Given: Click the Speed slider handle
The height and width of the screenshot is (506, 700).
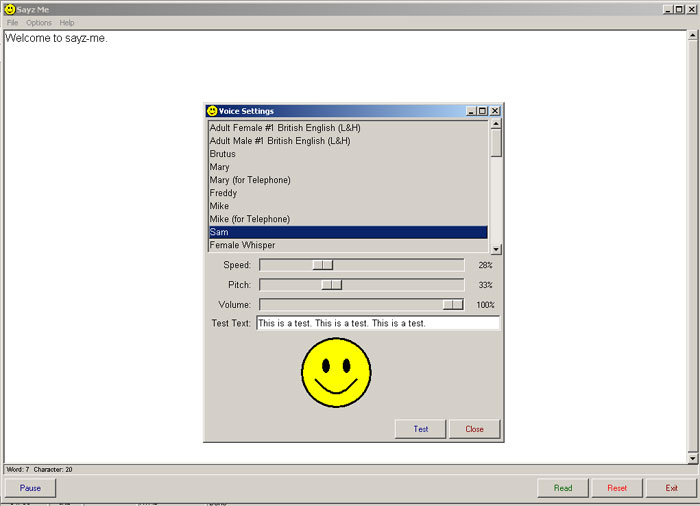Looking at the screenshot, I should [322, 265].
